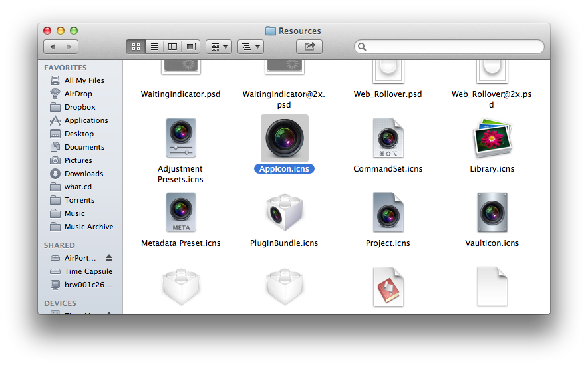
Task: Open Documents in sidebar
Action: tap(84, 147)
